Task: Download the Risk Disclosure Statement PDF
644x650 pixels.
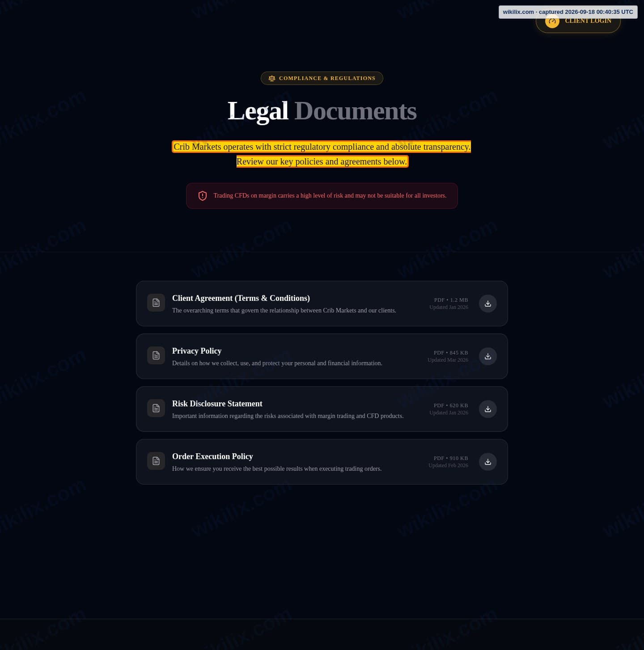Action: point(488,409)
